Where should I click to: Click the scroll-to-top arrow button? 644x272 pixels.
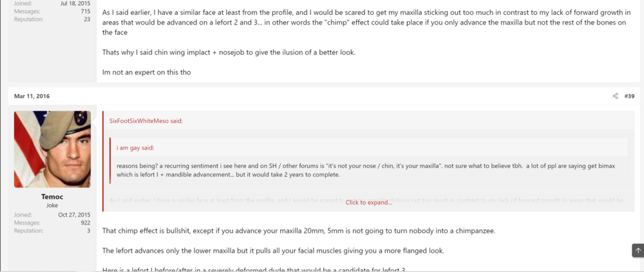tap(638, 250)
